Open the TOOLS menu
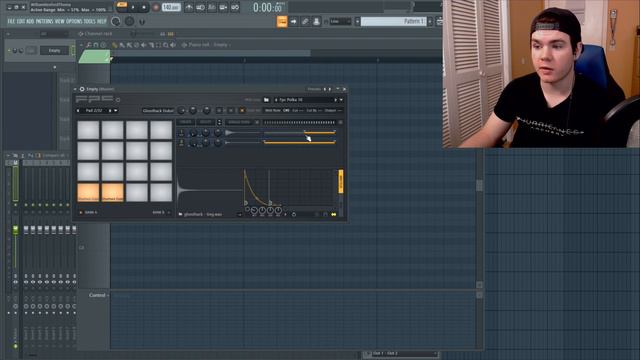Image resolution: width=640 pixels, height=360 pixels. click(x=90, y=21)
